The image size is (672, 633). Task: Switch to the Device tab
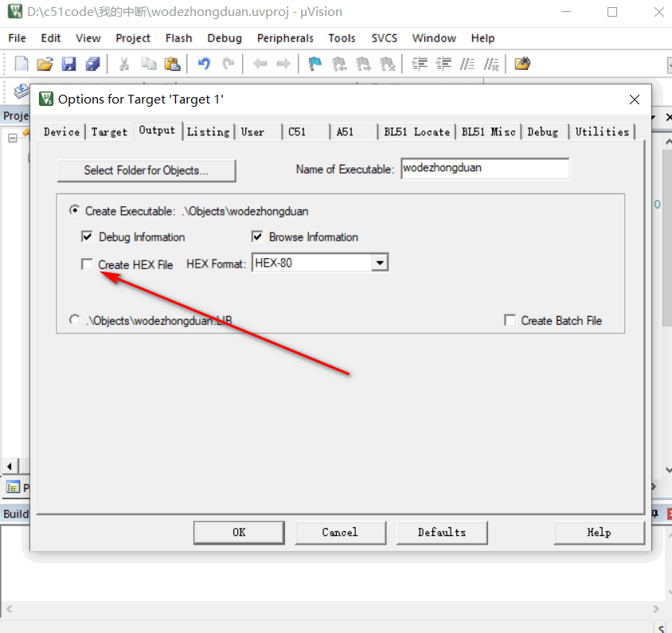[62, 131]
